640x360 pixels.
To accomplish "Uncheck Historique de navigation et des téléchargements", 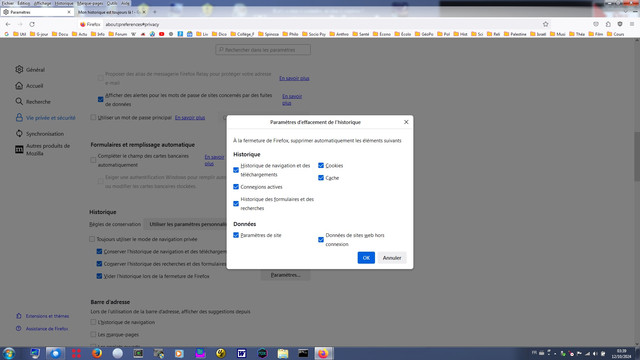I will tap(236, 170).
